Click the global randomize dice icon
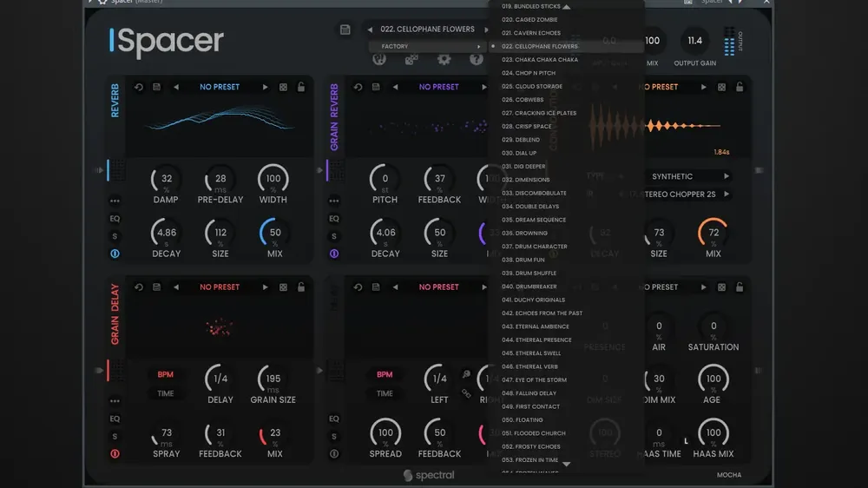The image size is (868, 488). tap(411, 59)
